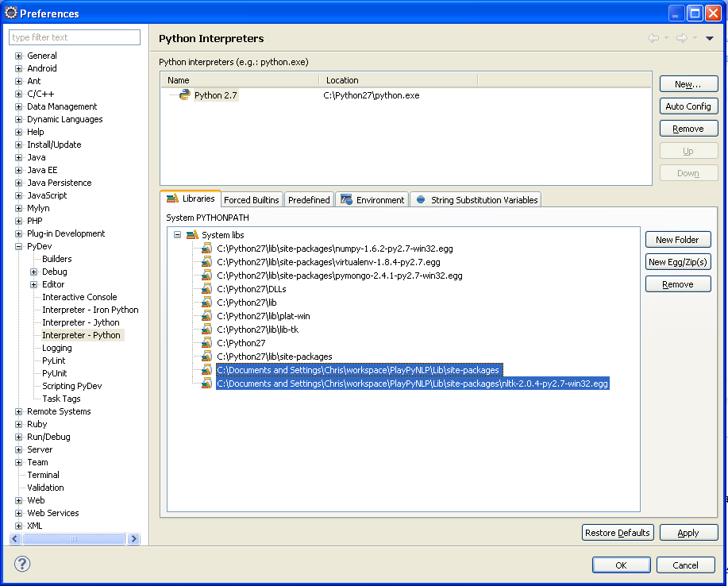Select the PyLint tree item
Viewport: 728px width, 586px height.
[54, 360]
